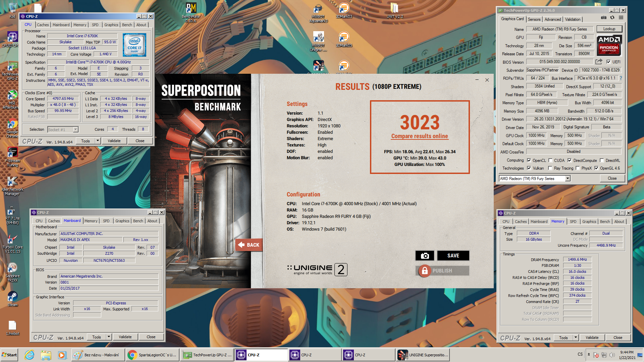Click Close button in GPU-Z
Viewport: 644px width, 362px height.
point(612,178)
